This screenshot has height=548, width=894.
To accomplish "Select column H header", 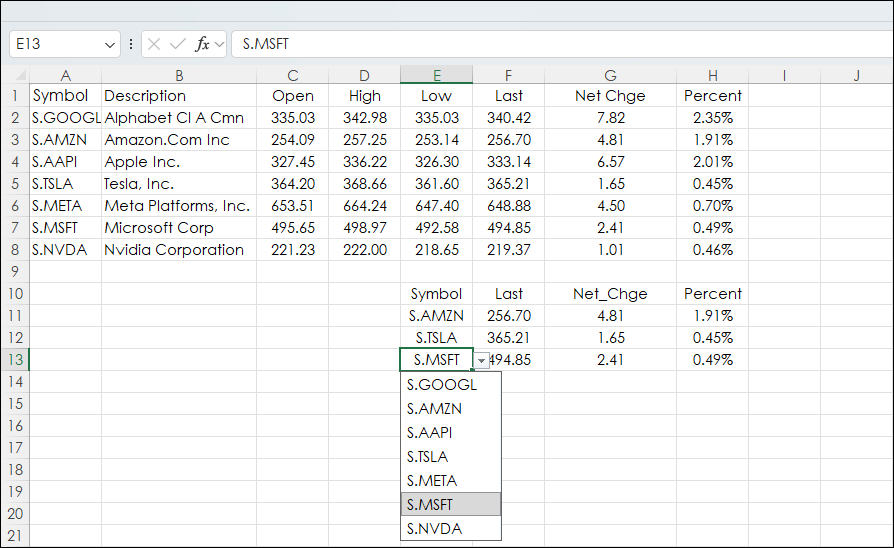I will pos(712,75).
